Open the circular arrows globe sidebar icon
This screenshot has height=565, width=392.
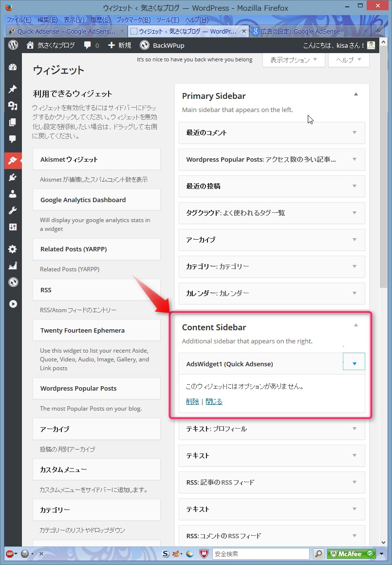(x=13, y=282)
